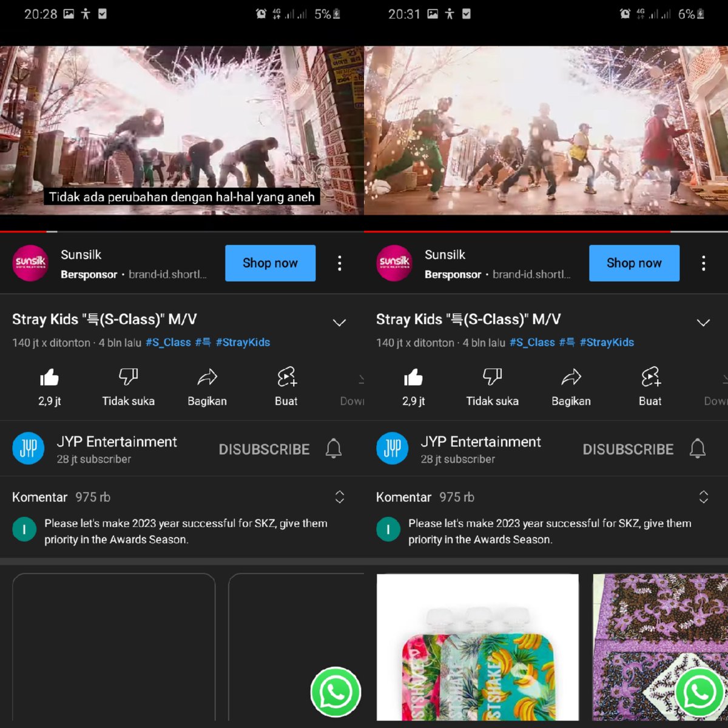
Task: Tap DISUBSCRIBE in left screenshot
Action: (x=264, y=450)
